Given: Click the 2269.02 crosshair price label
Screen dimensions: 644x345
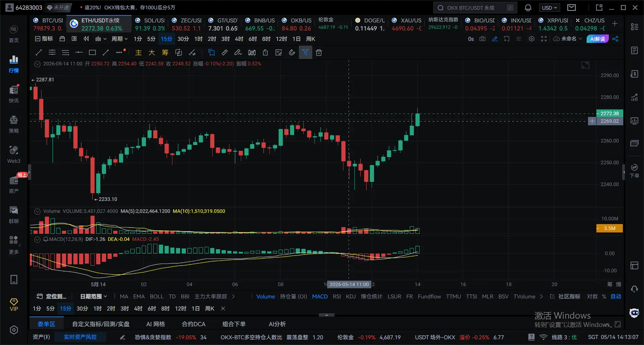Looking at the screenshot, I should (609, 121).
